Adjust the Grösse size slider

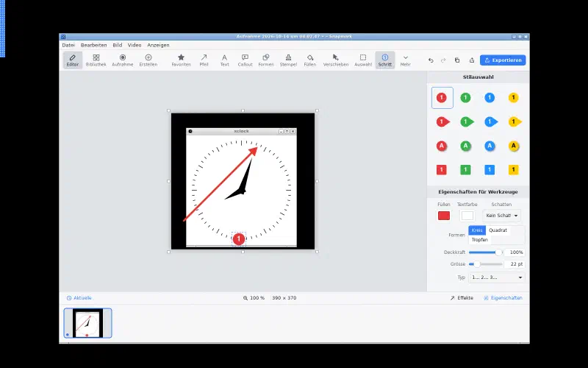(x=486, y=264)
